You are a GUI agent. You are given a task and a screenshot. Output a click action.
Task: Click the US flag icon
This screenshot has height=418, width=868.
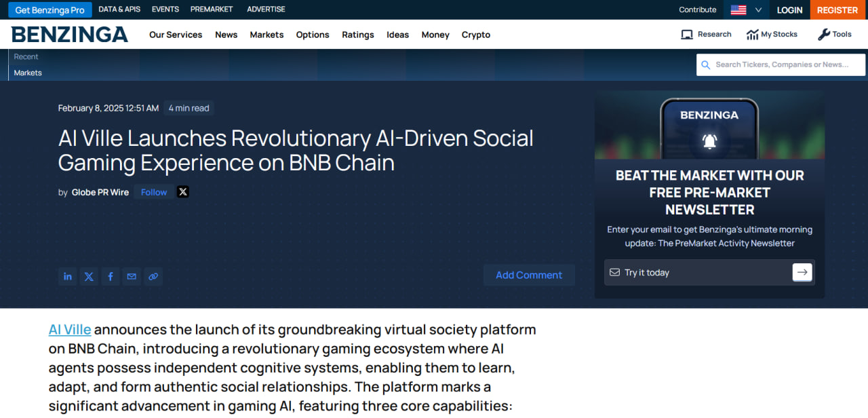[738, 9]
